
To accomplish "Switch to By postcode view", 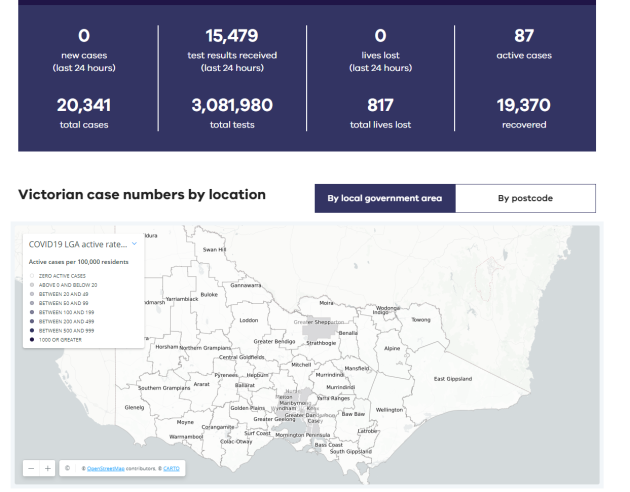I will point(525,198).
